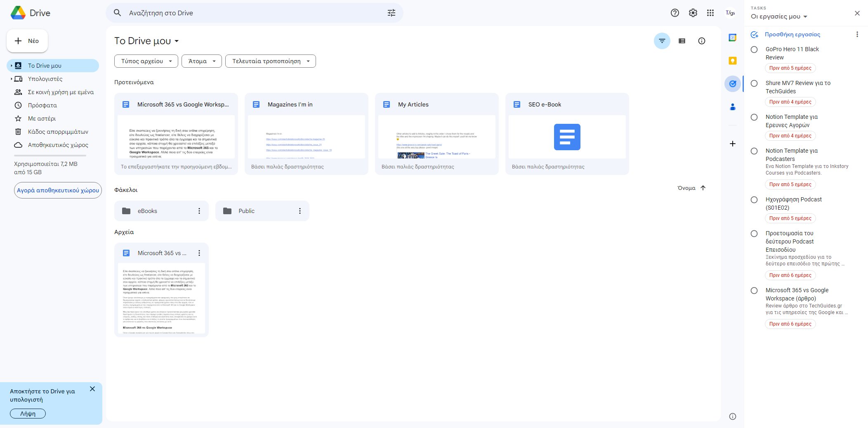Viewport: 868px width, 428px height.
Task: Mark Ηχογράφηση Podcast (S01E02) as done
Action: pos(755,200)
